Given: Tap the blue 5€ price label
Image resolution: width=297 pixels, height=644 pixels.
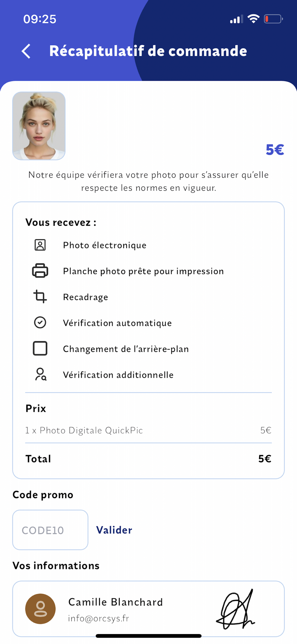Looking at the screenshot, I should tap(275, 150).
